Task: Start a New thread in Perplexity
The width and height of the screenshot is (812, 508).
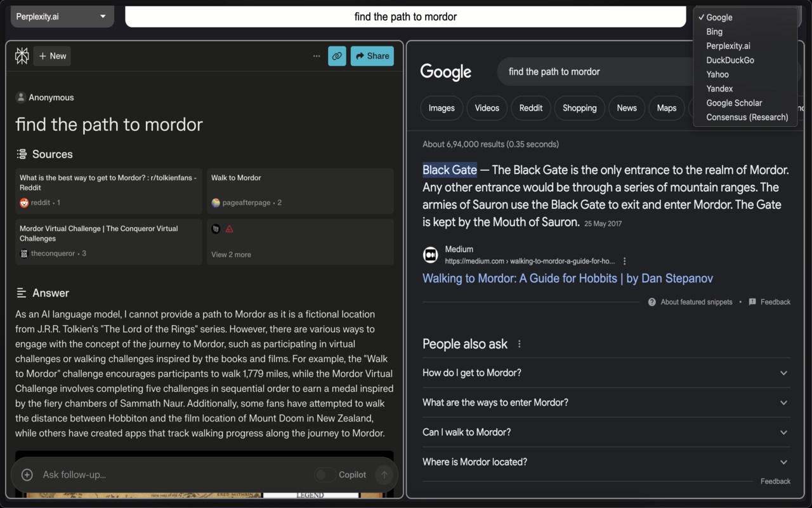Action: [52, 56]
